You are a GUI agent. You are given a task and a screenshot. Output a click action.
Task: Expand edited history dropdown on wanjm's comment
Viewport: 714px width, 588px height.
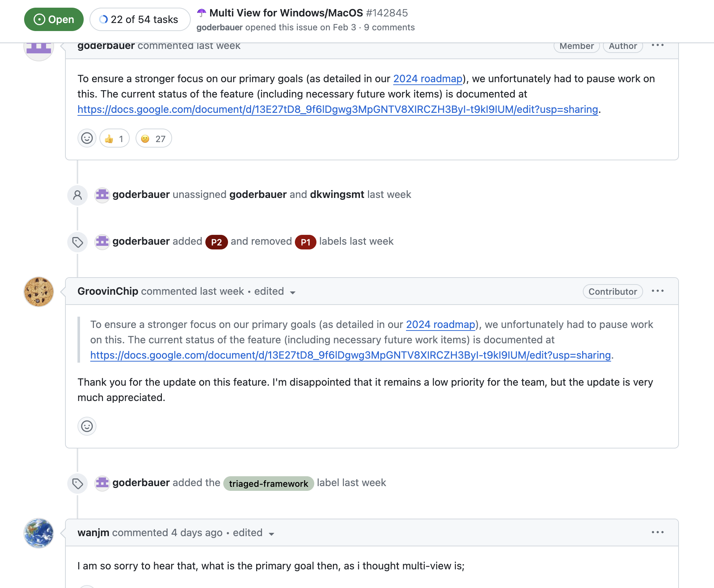[271, 534]
